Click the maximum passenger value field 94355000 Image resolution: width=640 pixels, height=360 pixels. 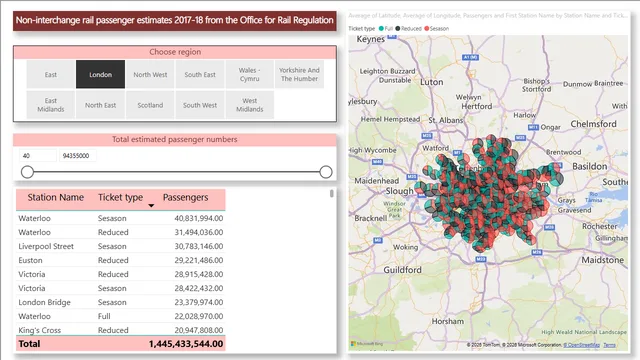tap(78, 156)
